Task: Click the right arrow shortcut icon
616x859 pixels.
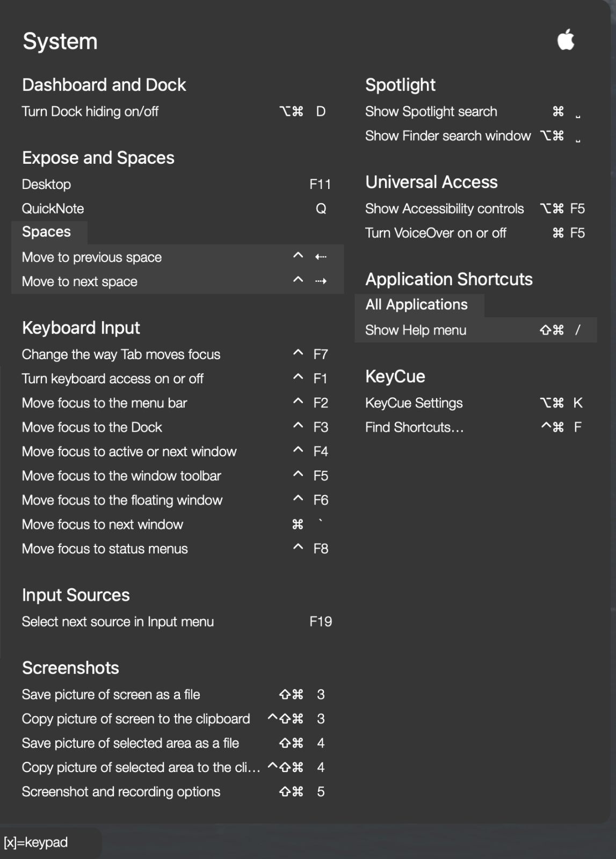Action: point(321,281)
